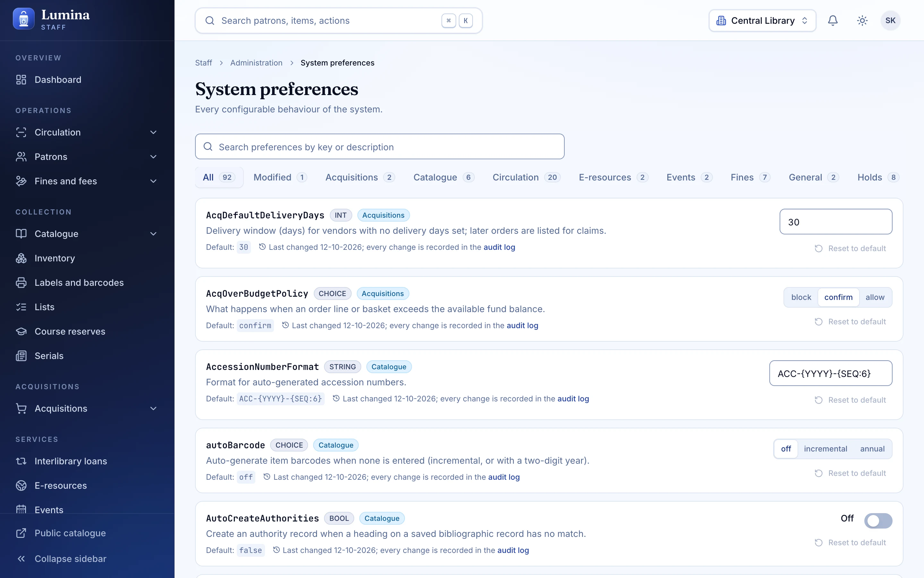Switch to the Modified tab
The width and height of the screenshot is (924, 578).
click(x=280, y=177)
